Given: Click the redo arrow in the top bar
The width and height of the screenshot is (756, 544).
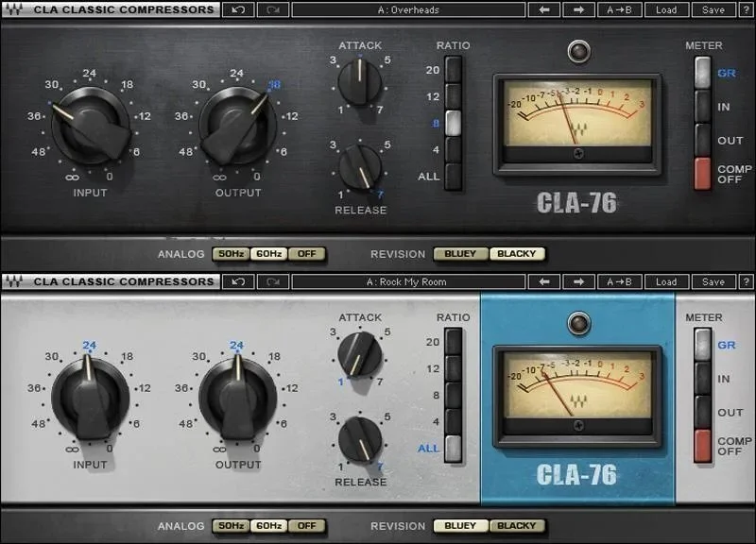Looking at the screenshot, I should point(272,9).
